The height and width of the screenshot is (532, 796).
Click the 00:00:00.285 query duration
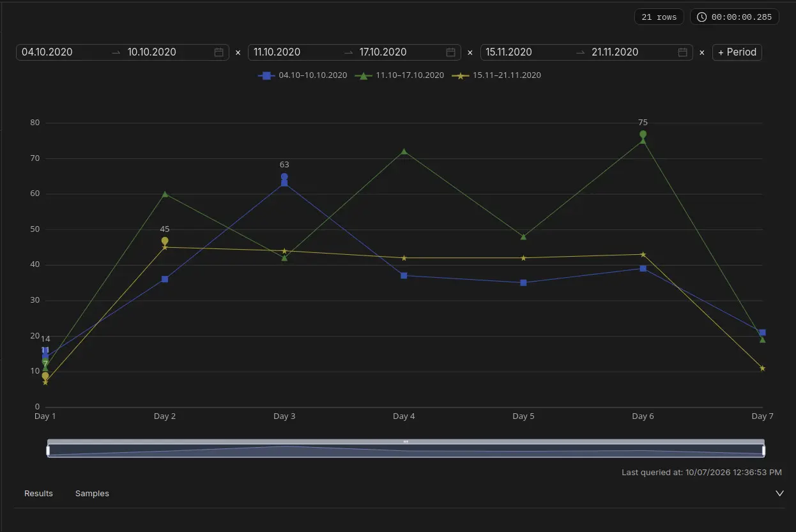pyautogui.click(x=742, y=17)
